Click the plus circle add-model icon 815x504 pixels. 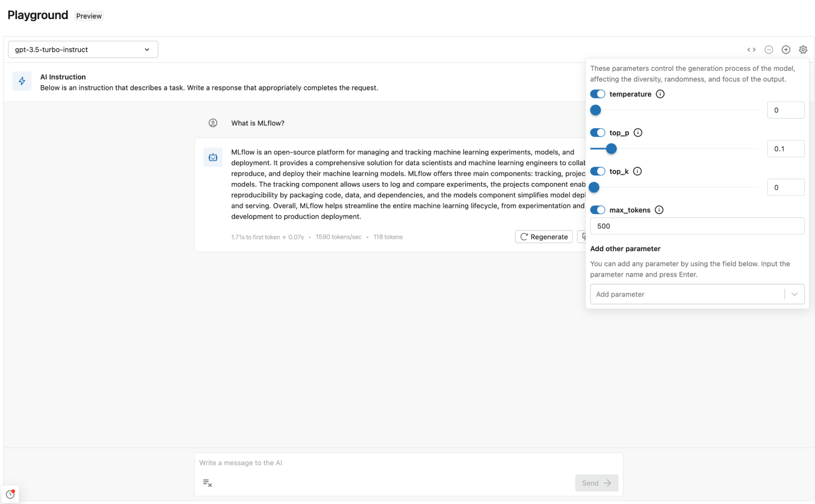[x=786, y=50]
